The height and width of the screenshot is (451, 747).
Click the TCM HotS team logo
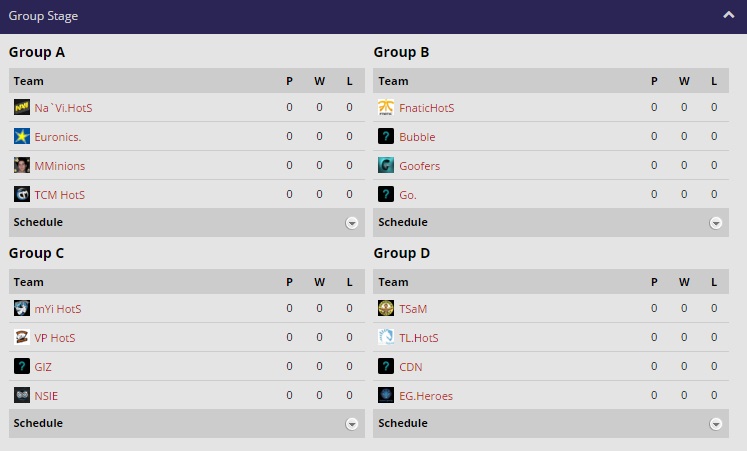(x=22, y=195)
